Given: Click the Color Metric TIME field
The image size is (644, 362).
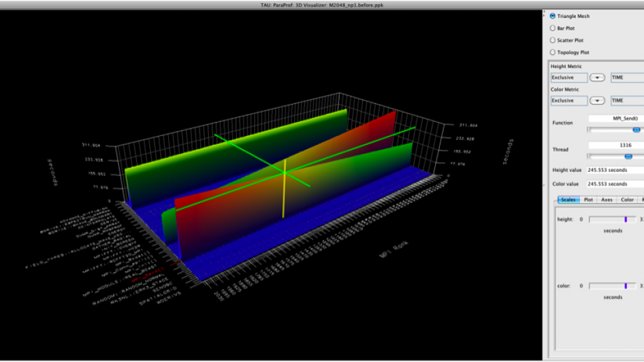Looking at the screenshot, I should pyautogui.click(x=627, y=101).
